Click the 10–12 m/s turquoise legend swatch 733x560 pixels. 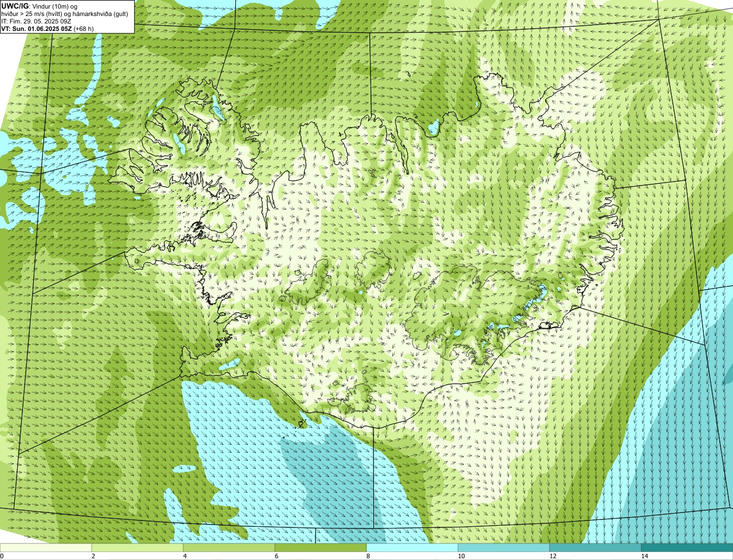tap(504, 548)
